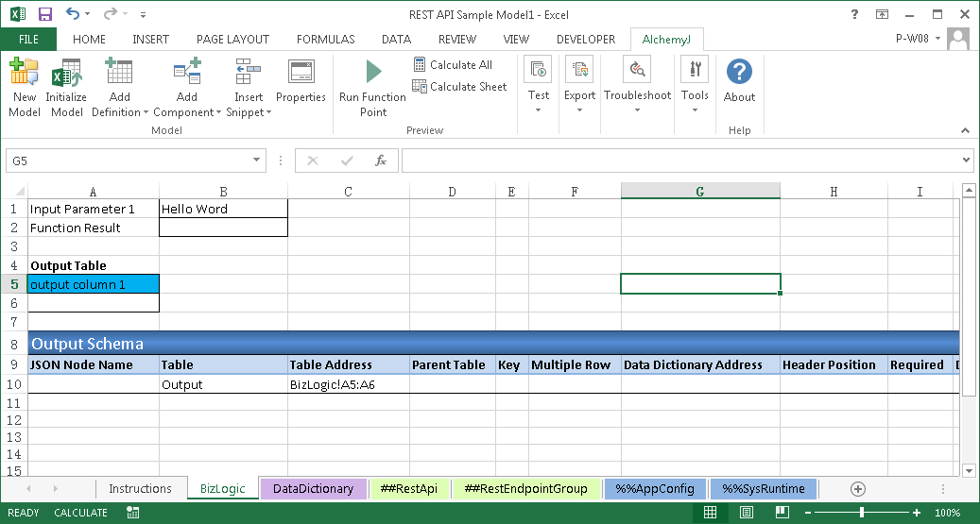The height and width of the screenshot is (524, 980).
Task: Click the zoom slider handle
Action: coord(861,513)
